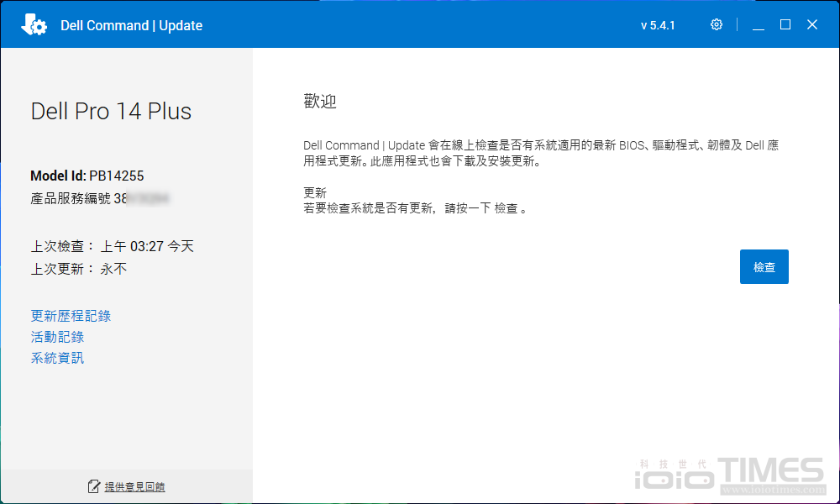Click the 歡迎 welcome heading

(320, 102)
